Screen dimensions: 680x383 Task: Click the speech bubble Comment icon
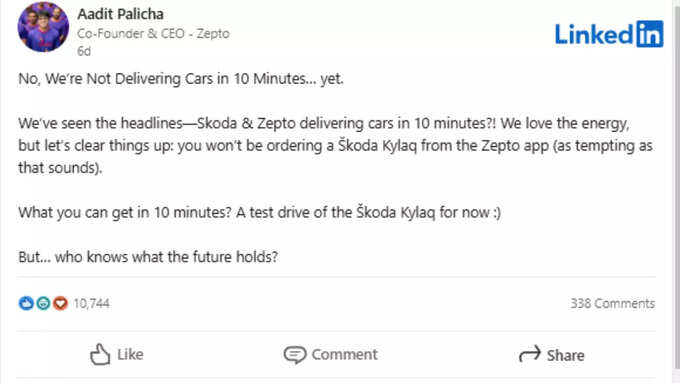pos(295,355)
